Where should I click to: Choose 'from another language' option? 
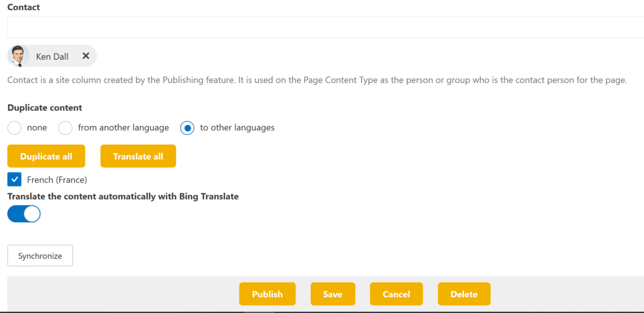65,128
